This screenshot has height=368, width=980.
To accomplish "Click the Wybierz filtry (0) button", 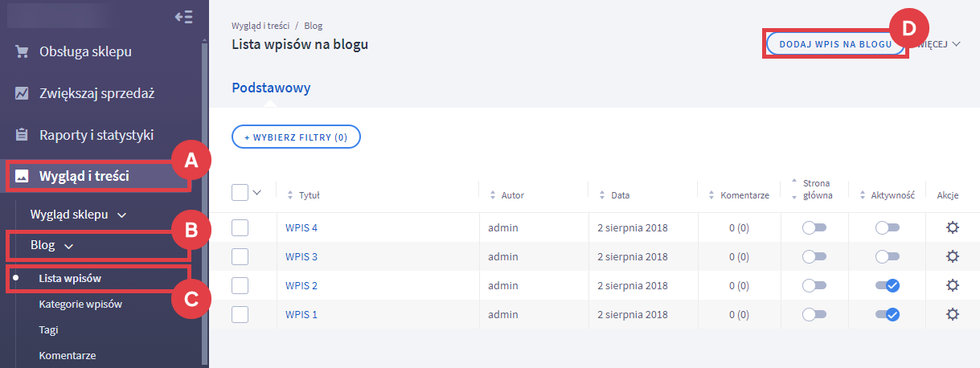I will coord(296,137).
